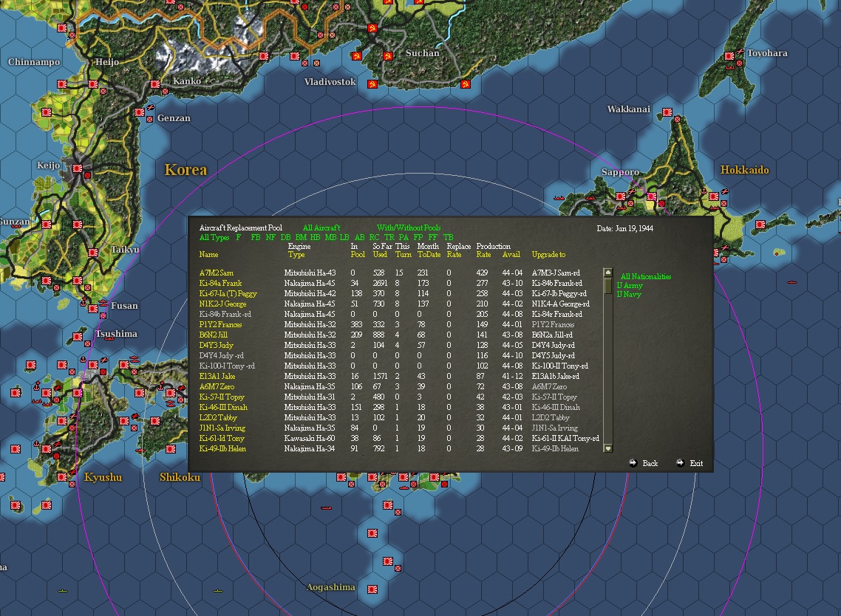This screenshot has width=841, height=616.
Task: Open the A7M2 Sam aircraft entry
Action: (216, 273)
